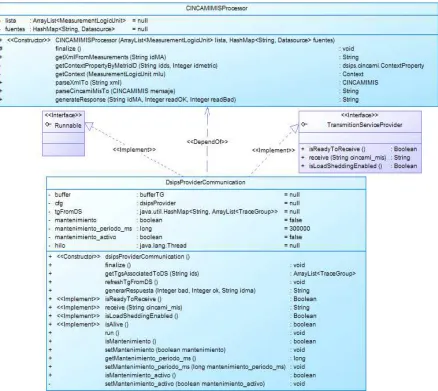
Task: Click the java.lang.Thread type of hilo
Action: (163, 246)
